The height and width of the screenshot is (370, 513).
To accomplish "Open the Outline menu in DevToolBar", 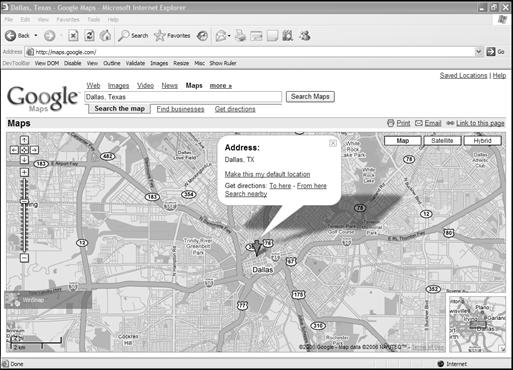I will [112, 63].
